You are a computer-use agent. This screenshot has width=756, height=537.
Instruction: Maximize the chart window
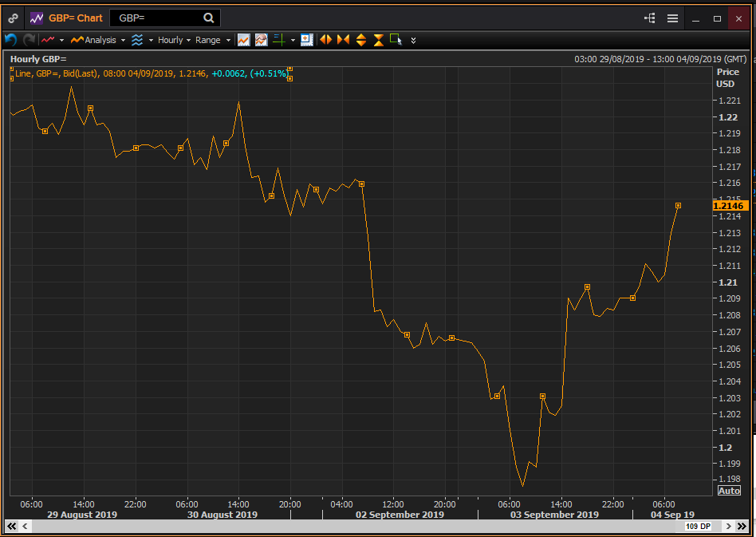pos(717,19)
